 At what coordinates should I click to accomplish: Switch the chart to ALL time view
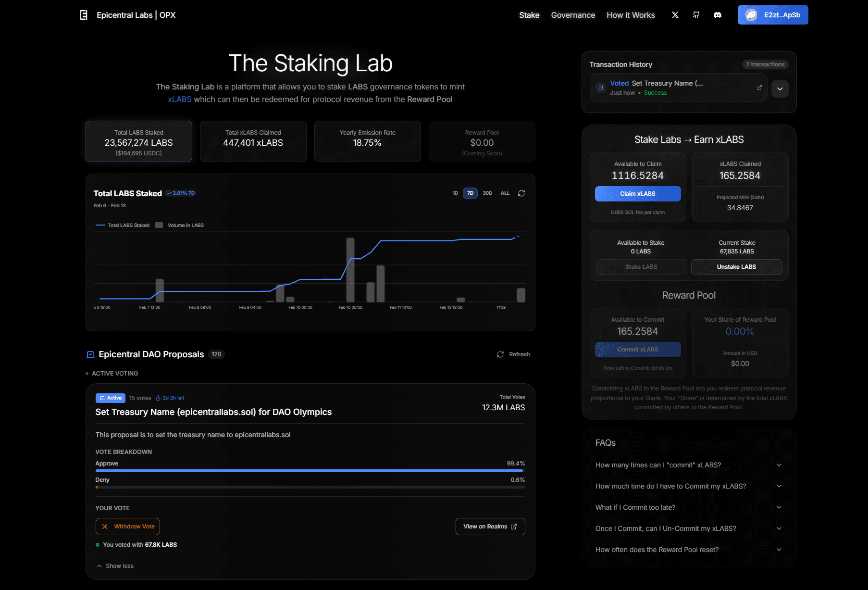[505, 193]
